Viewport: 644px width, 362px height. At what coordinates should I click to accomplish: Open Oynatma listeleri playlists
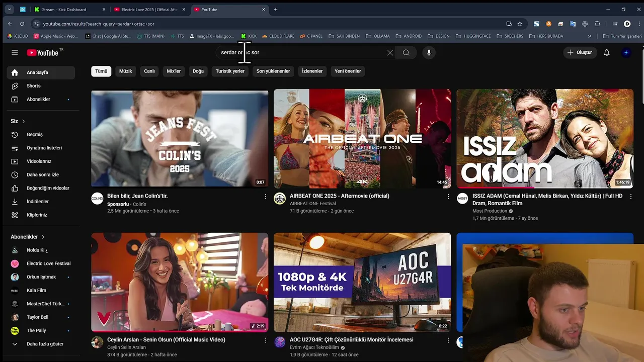coord(41,148)
